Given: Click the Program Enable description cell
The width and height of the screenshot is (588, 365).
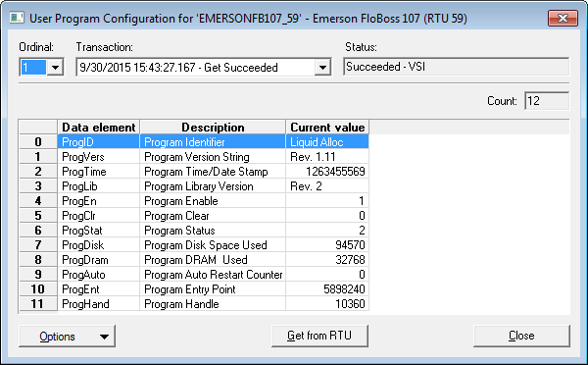Looking at the screenshot, I should [213, 201].
